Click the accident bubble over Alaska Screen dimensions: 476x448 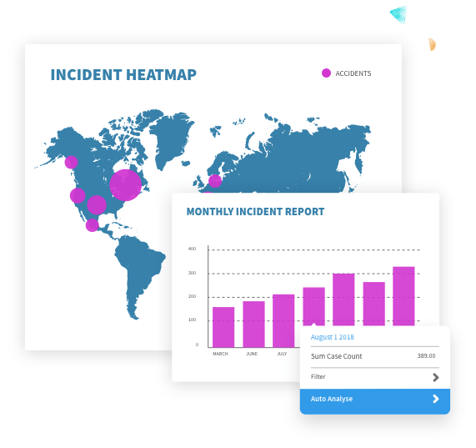click(72, 162)
